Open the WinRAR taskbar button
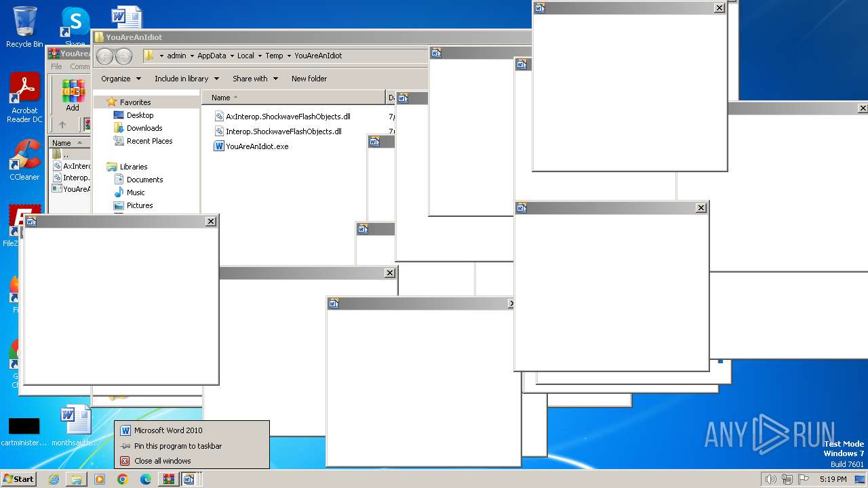Image resolution: width=868 pixels, height=488 pixels. click(168, 479)
